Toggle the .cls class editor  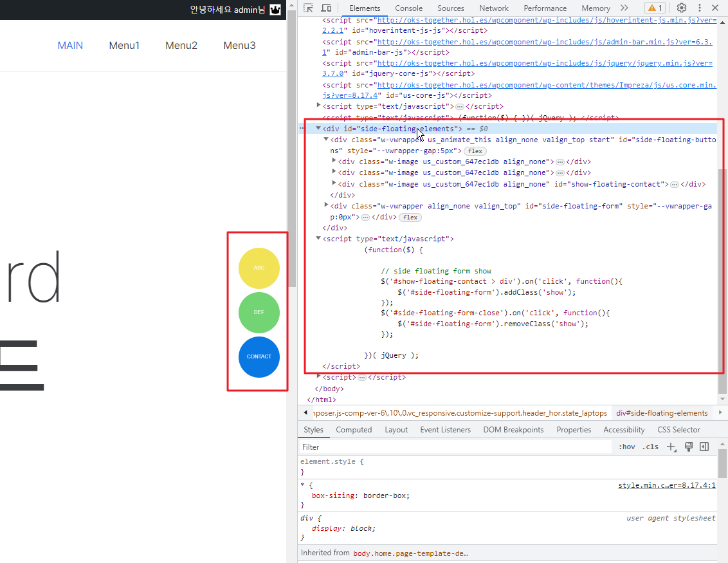[x=650, y=447]
